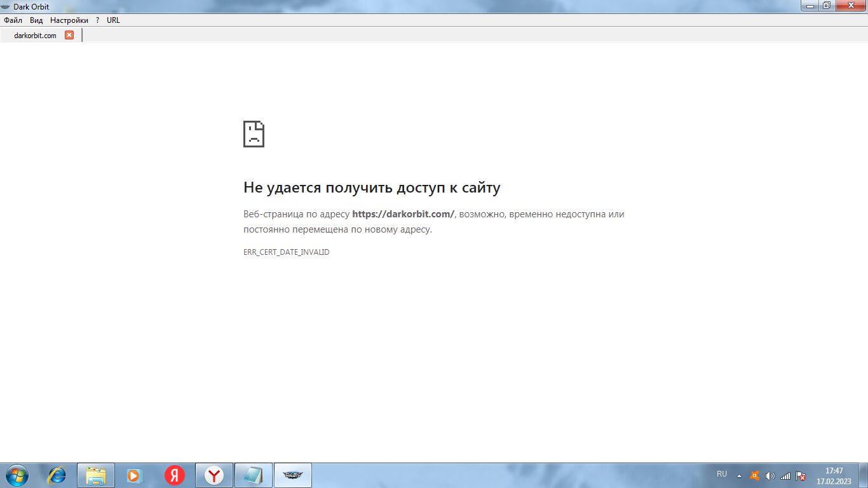Open the Файл menu
Screen dimensions: 868x488
tap(13, 20)
